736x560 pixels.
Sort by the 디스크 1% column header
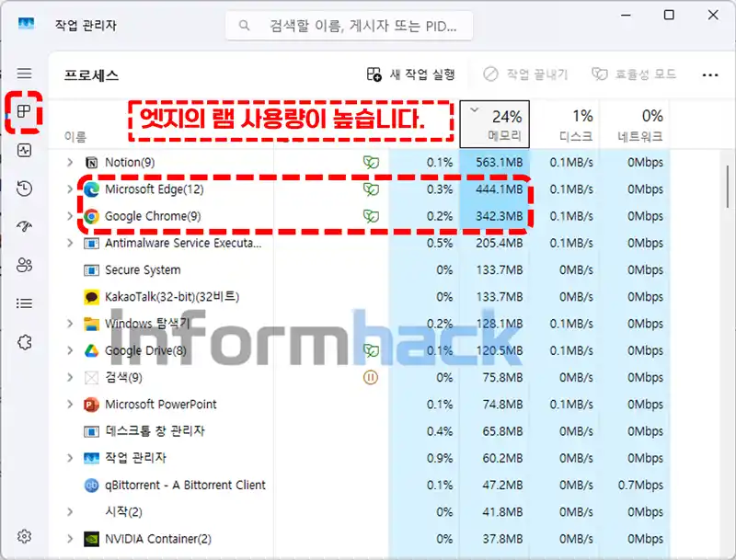[565, 124]
